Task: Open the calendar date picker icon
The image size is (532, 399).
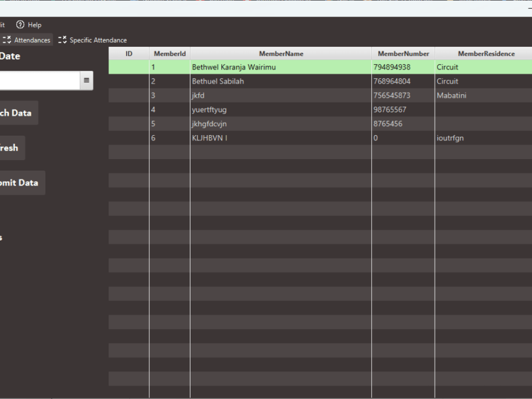Action: point(86,80)
